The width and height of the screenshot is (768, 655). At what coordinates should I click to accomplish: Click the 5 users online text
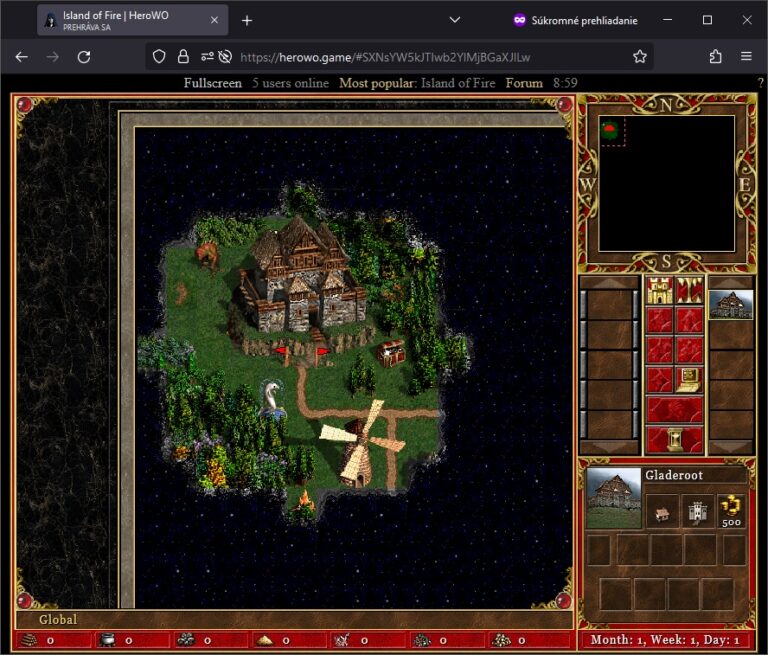tap(290, 83)
